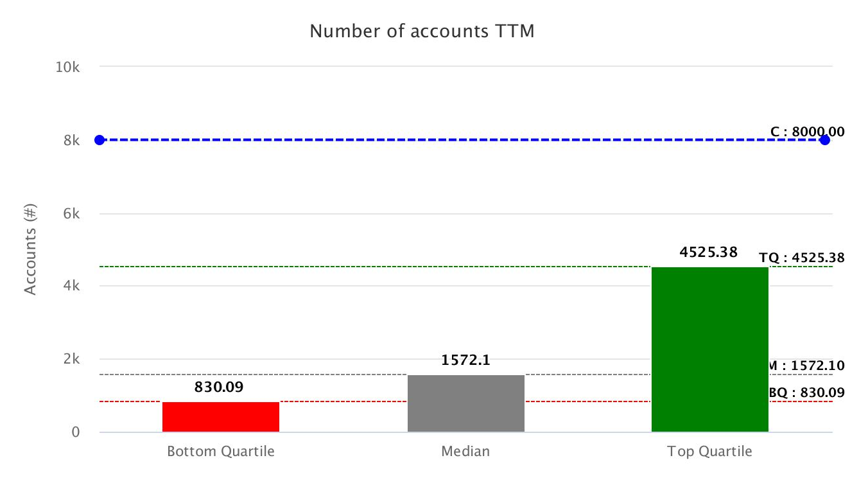
Task: Click the chart title "Number of accounts TTM"
Action: click(422, 31)
